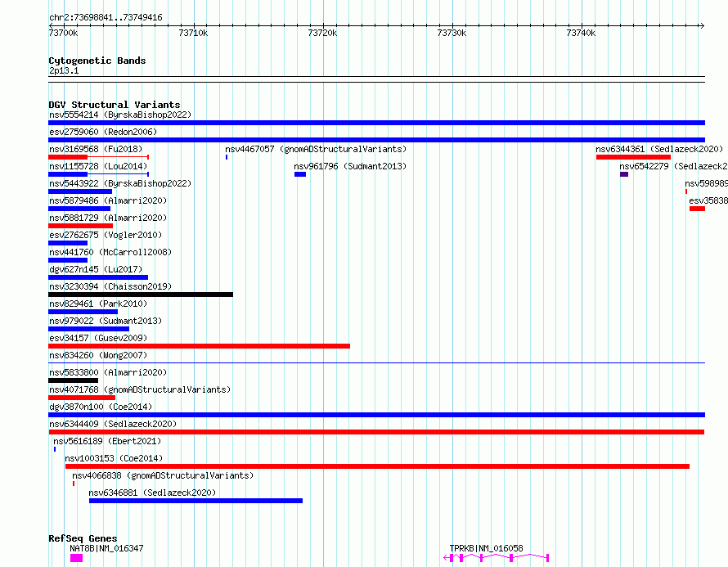This screenshot has height=567, width=728.
Task: Click the blue bar under esv2759060
Action: pos(376,140)
